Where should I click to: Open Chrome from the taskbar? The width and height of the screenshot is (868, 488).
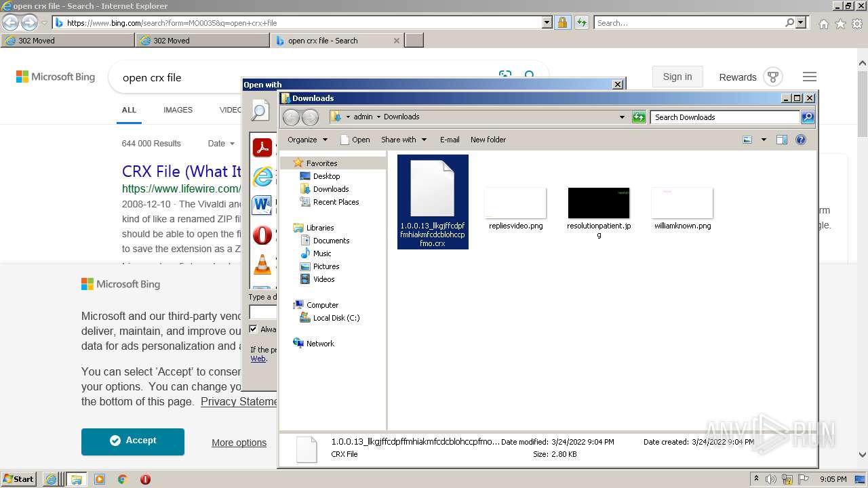coord(123,479)
